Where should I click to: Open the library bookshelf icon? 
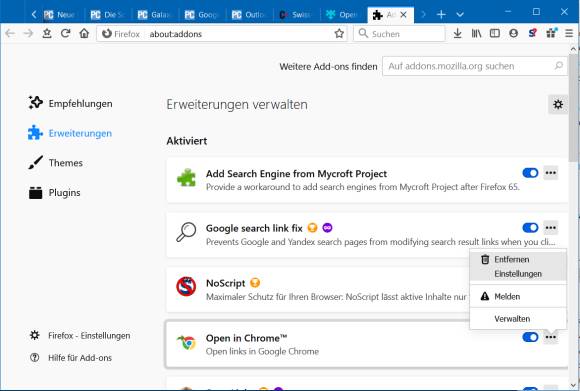[x=476, y=34]
